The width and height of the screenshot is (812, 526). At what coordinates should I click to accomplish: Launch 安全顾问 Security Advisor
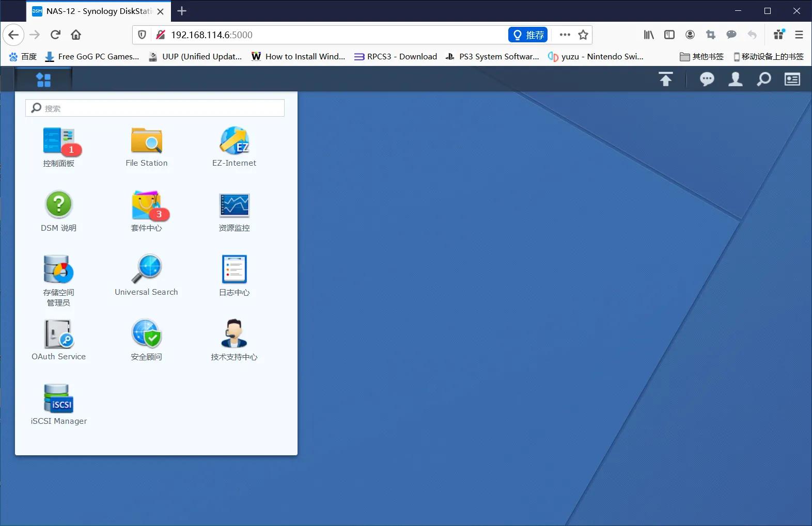pos(147,340)
